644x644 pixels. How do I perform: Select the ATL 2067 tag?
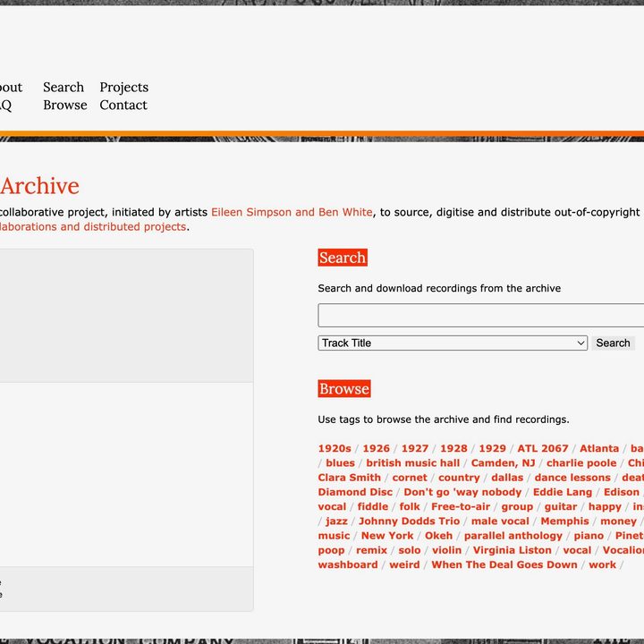543,448
